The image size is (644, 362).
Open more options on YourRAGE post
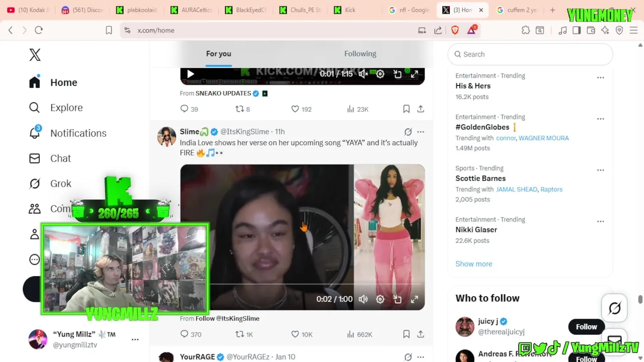pyautogui.click(x=421, y=357)
